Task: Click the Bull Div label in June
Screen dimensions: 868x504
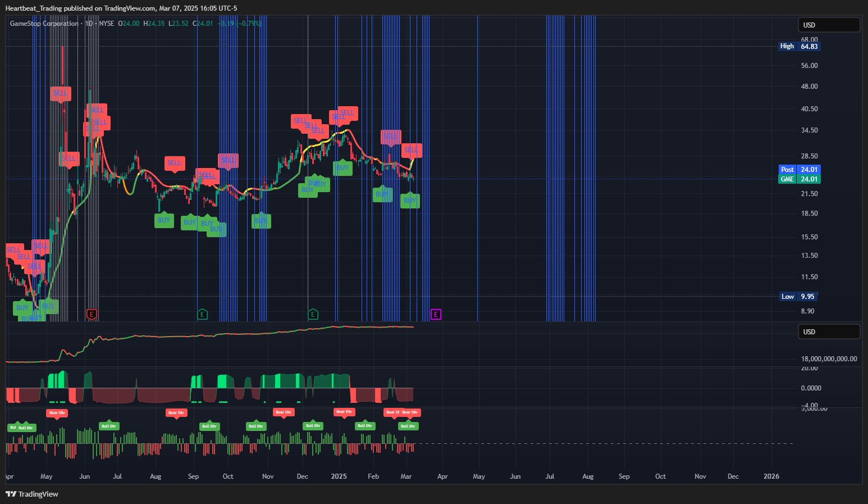Action: click(x=109, y=426)
